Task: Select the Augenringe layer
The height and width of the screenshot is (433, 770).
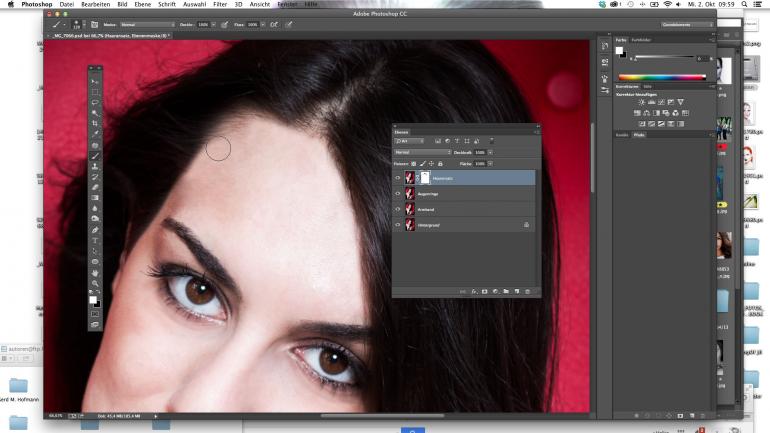Action: pyautogui.click(x=465, y=194)
